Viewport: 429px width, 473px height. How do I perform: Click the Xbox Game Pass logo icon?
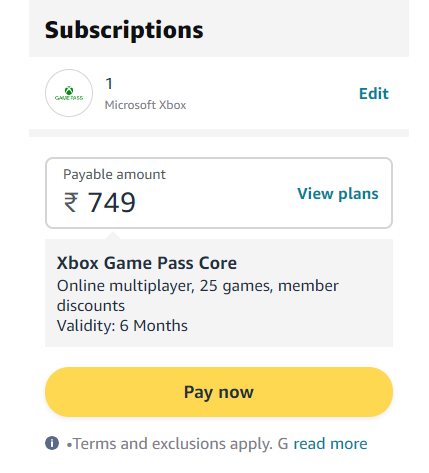69,93
